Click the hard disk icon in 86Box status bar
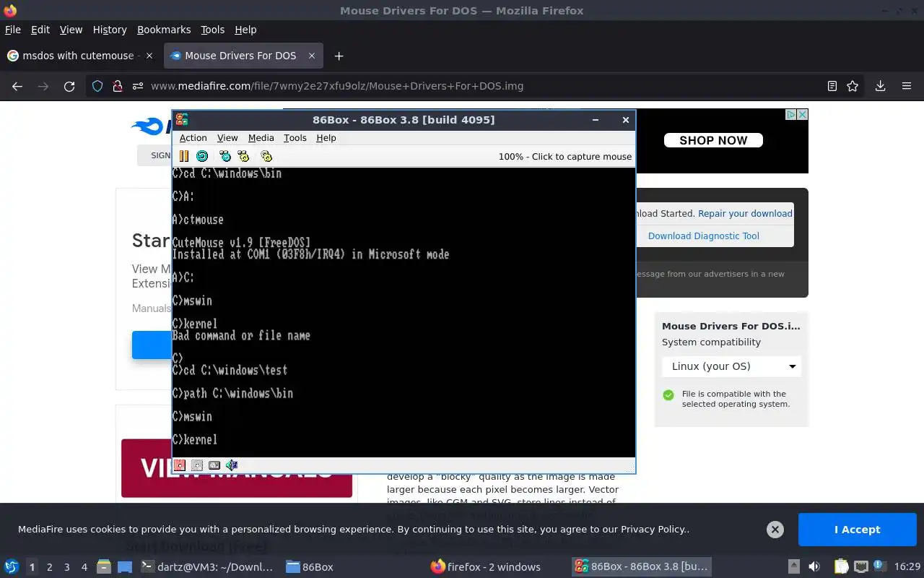This screenshot has width=924, height=578. click(x=214, y=465)
